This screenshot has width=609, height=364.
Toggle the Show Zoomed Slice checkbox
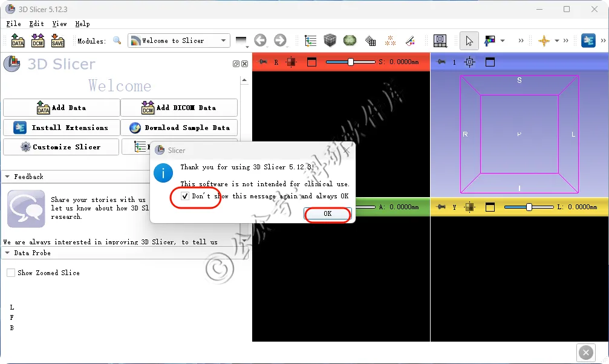point(11,273)
